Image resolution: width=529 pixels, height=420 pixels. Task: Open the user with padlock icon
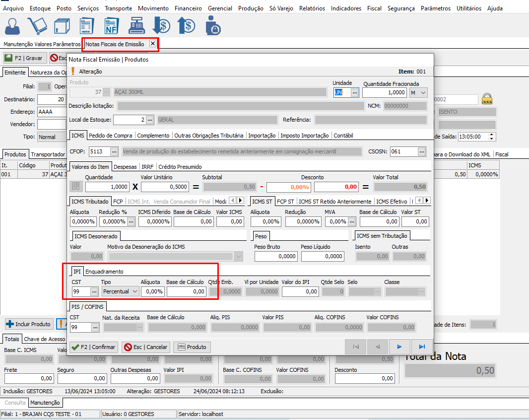click(213, 26)
